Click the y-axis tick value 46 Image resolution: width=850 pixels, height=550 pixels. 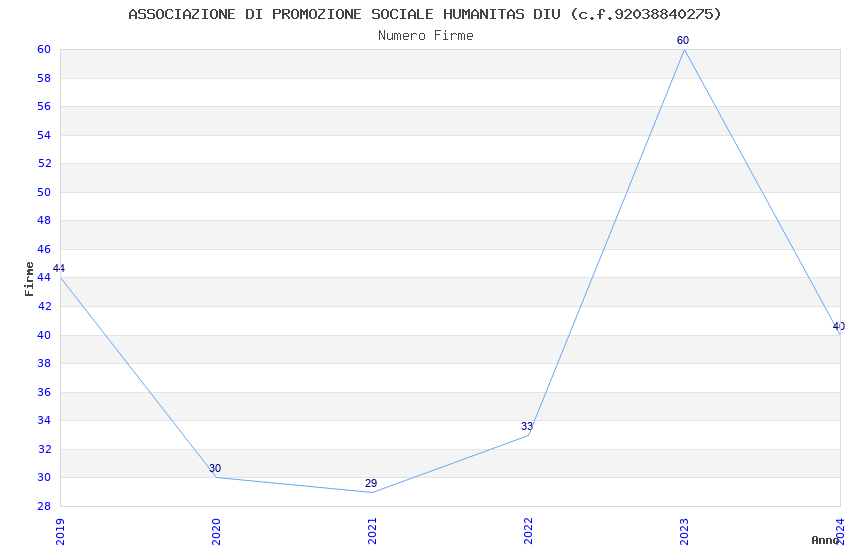[x=44, y=249]
